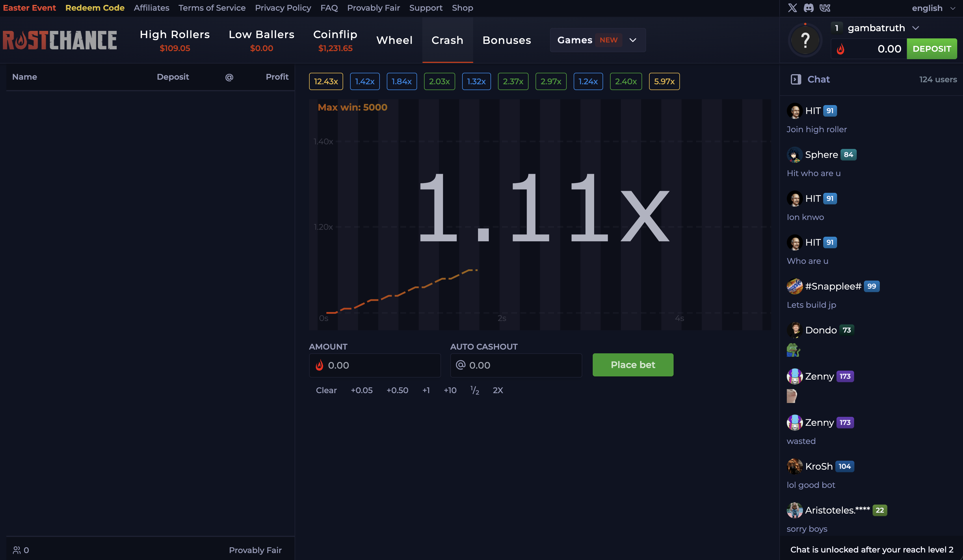Click the green DEPOSIT button
Image resolution: width=963 pixels, height=560 pixels.
932,49
